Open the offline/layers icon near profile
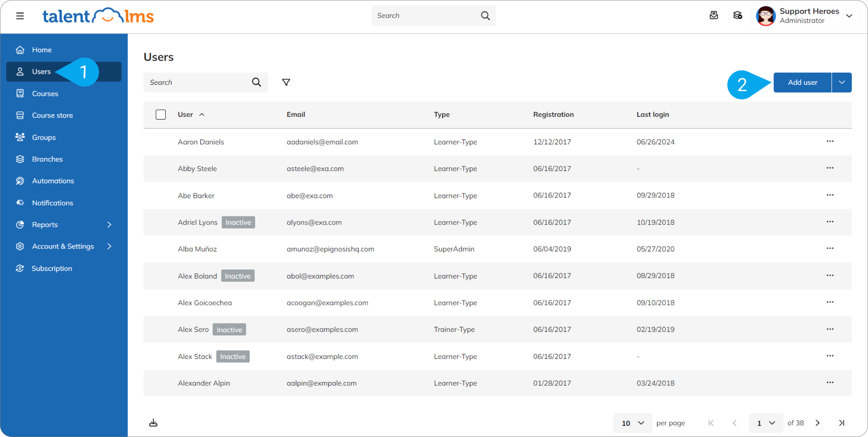The image size is (868, 437). pyautogui.click(x=738, y=15)
